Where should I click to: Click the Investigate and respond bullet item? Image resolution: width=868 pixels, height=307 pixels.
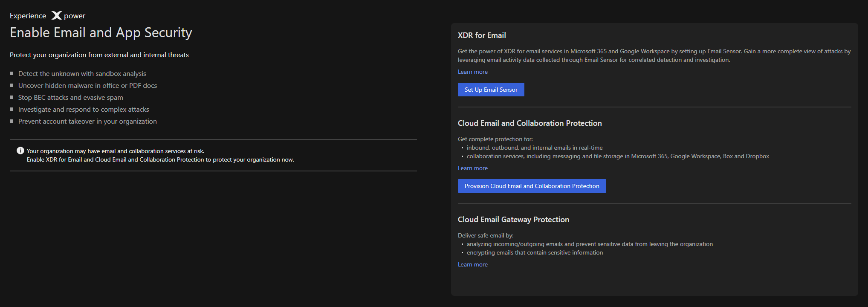pos(84,110)
